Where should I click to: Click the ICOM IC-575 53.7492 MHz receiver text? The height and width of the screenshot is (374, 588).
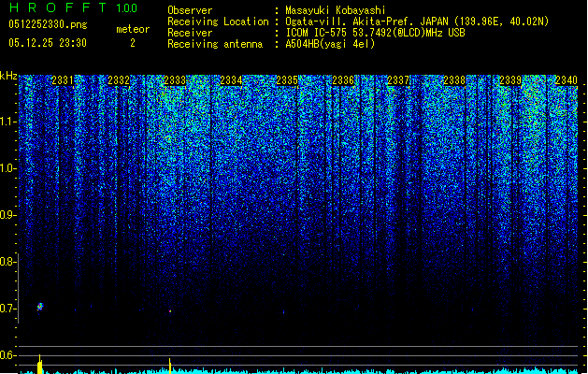point(376,33)
